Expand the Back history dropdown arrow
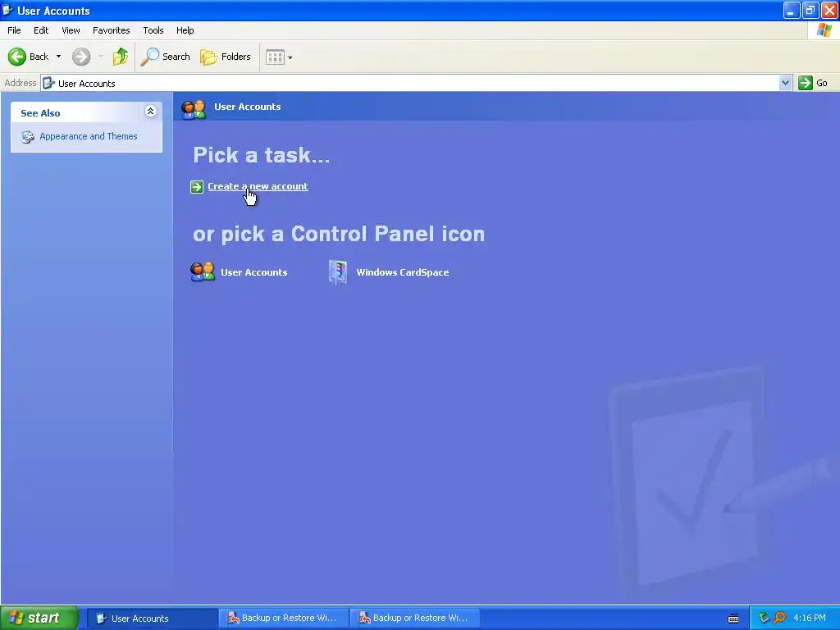This screenshot has height=630, width=840. click(58, 57)
